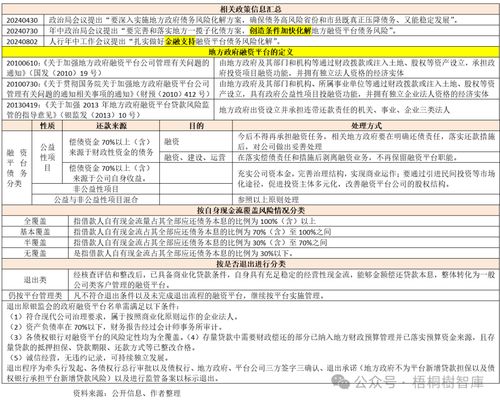Click the cell '偿债资金 70%以上（含）来源于财政性资金的债务'
500x402 pixels.
tap(111, 147)
